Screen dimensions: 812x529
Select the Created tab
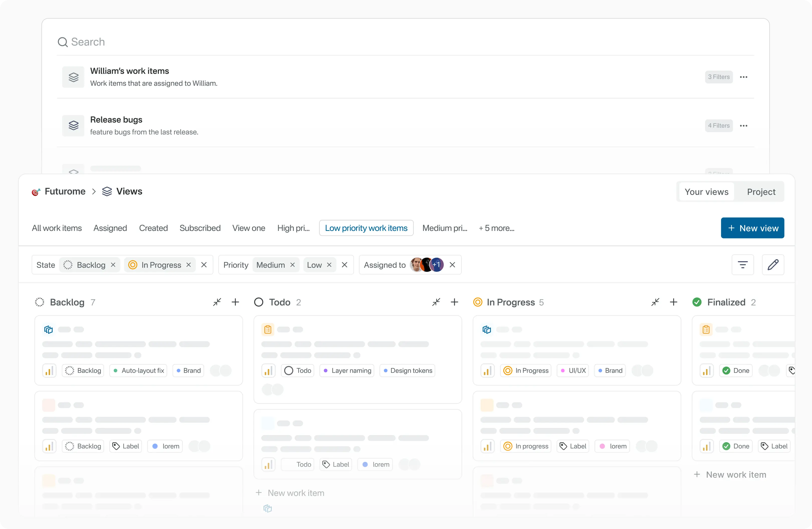tap(153, 228)
